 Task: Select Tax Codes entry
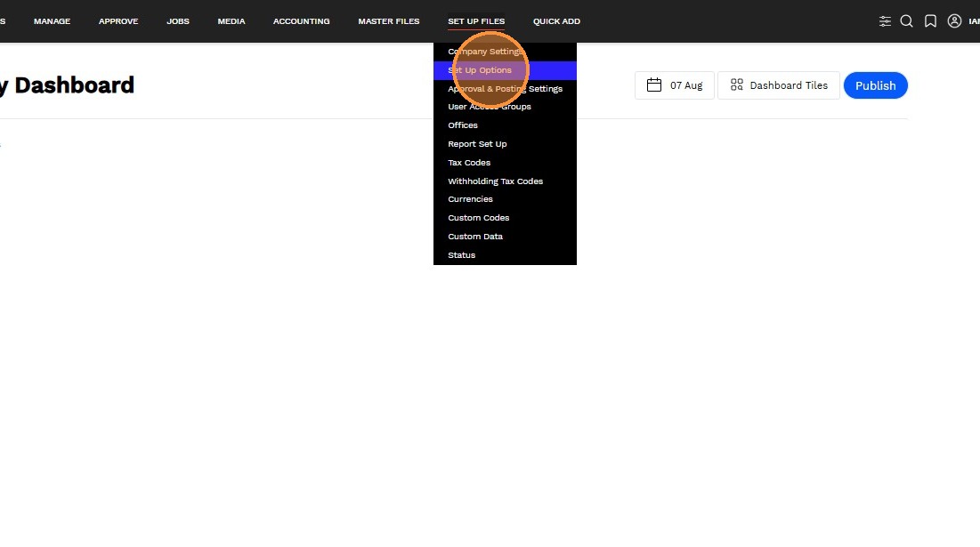pyautogui.click(x=505, y=163)
